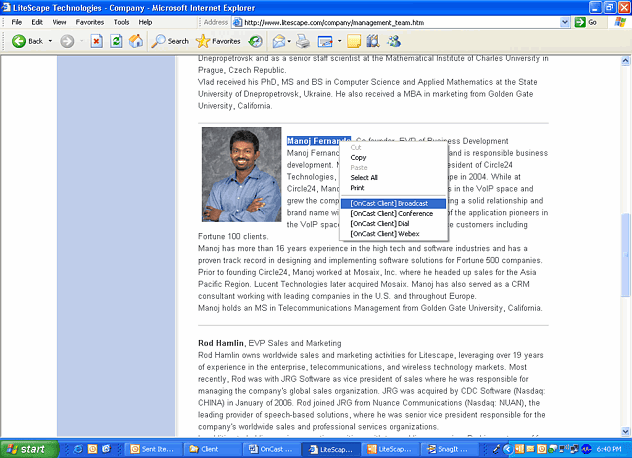Open the Edit menu
This screenshot has width=632, height=458.
click(x=37, y=22)
